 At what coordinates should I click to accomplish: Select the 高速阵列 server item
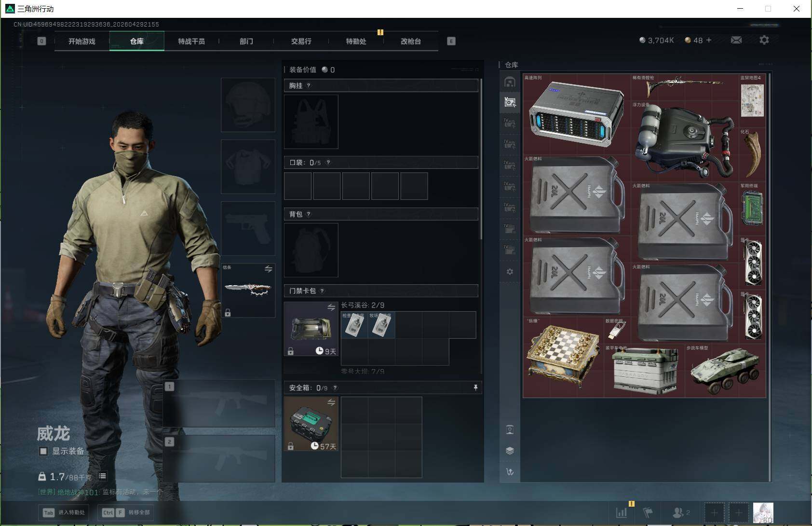pyautogui.click(x=577, y=114)
